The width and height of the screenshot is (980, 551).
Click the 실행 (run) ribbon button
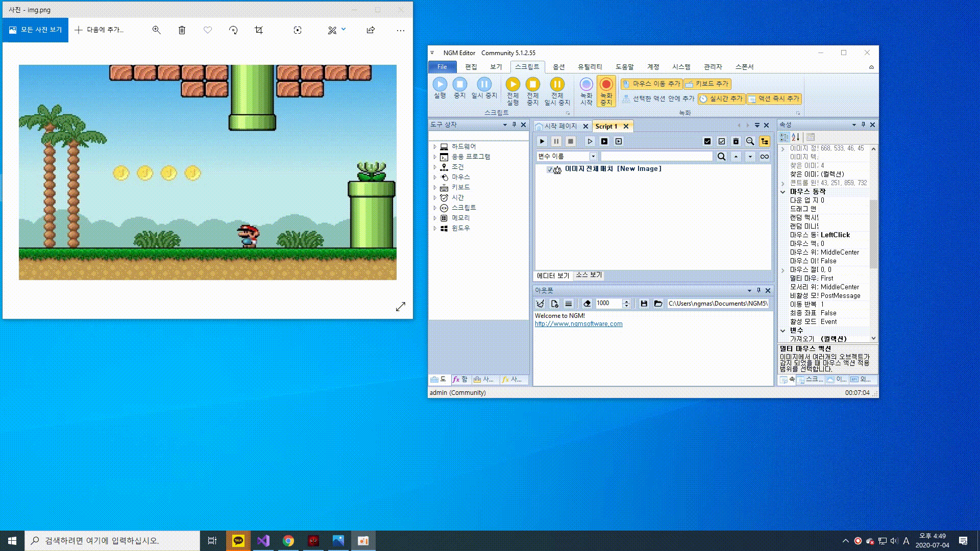point(439,88)
